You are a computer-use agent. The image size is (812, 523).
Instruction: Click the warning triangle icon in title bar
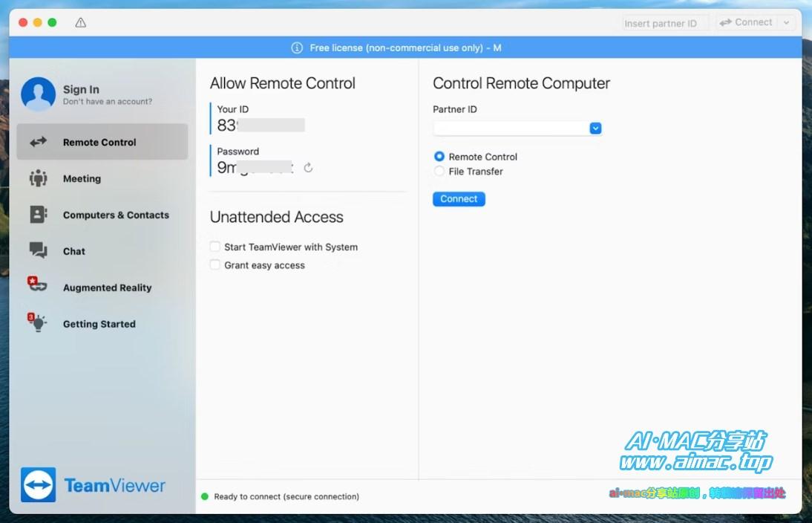pyautogui.click(x=80, y=22)
